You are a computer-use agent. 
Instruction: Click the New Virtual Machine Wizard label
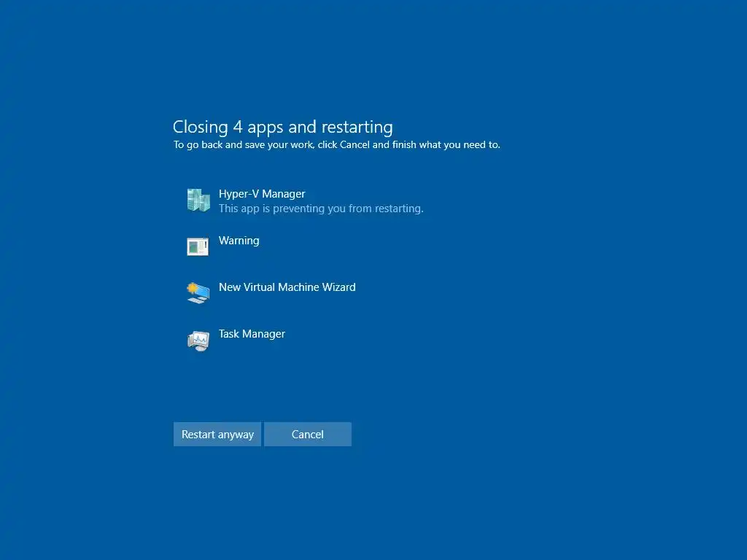(x=287, y=287)
